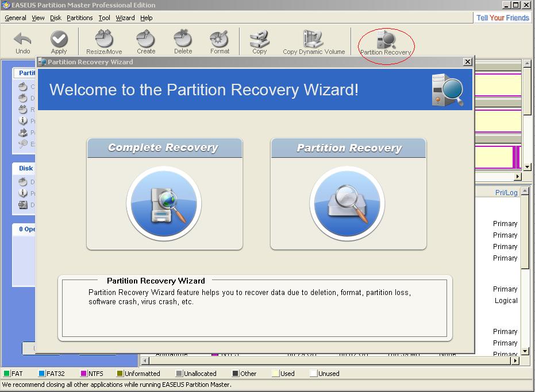
Task: Click explore magnifier icon in side panel
Action: point(23,144)
